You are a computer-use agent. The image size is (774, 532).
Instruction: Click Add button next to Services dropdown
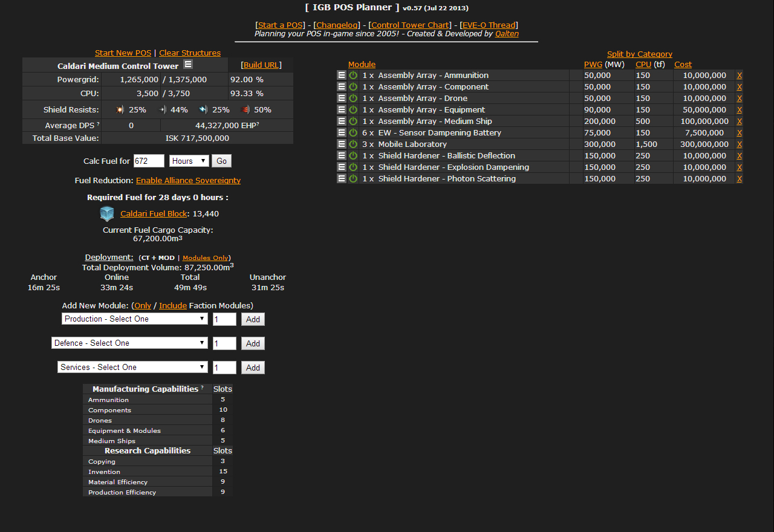point(253,368)
